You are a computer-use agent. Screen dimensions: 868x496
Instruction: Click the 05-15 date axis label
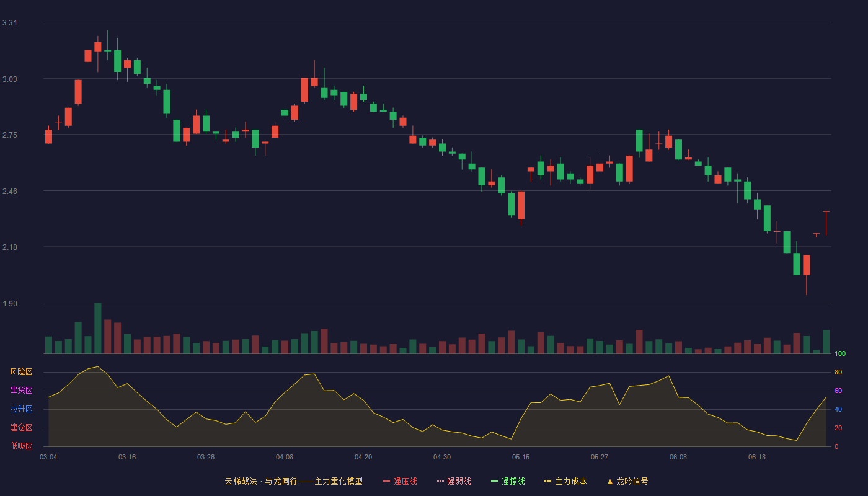[x=521, y=457]
